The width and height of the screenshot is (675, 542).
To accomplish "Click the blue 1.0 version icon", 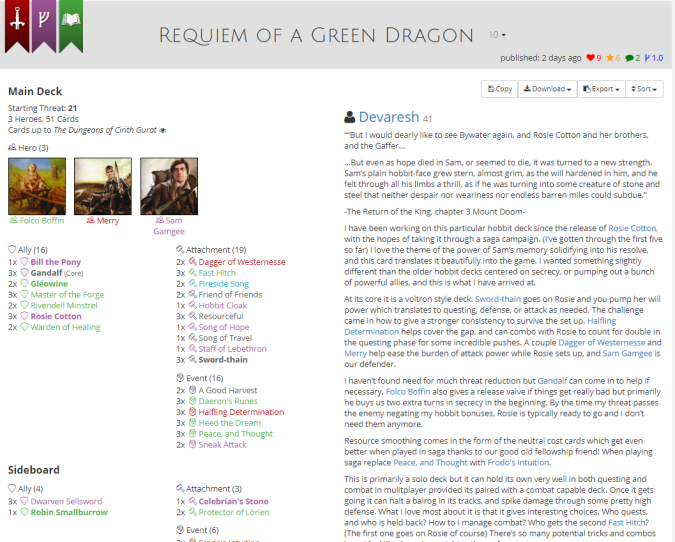I will (653, 58).
